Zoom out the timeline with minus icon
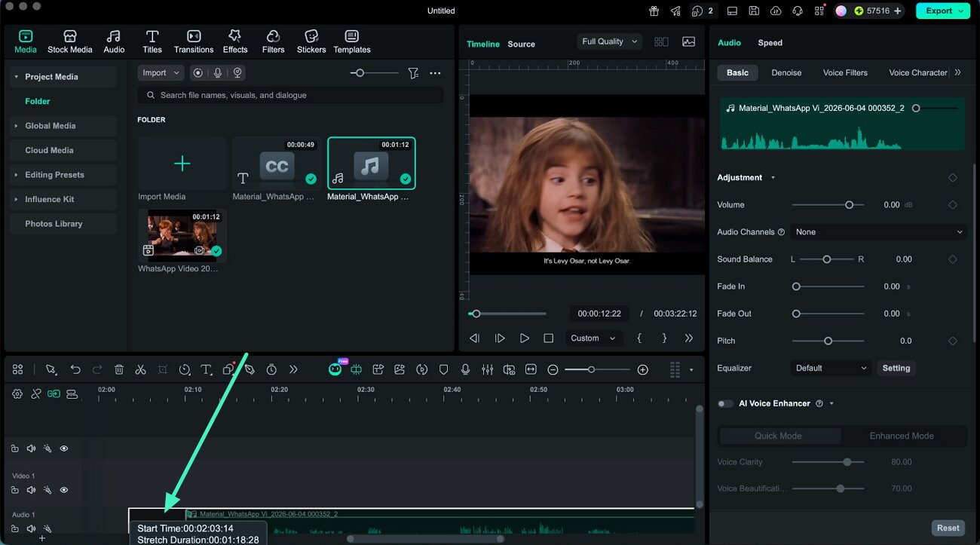980x545 pixels. pyautogui.click(x=553, y=369)
